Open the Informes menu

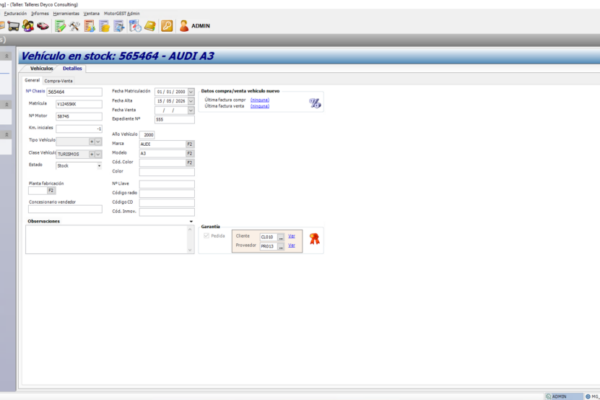(x=40, y=13)
